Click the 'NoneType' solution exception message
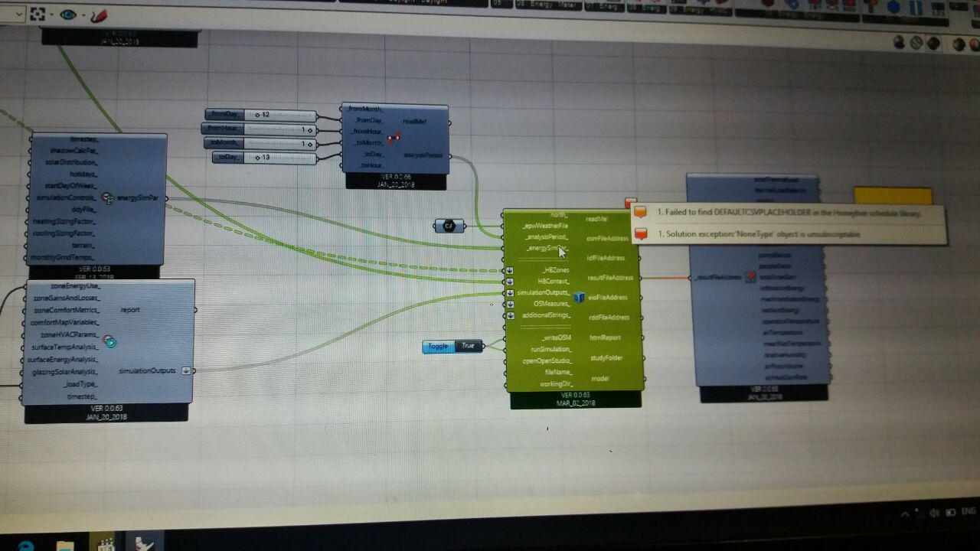The image size is (980, 551). (758, 233)
